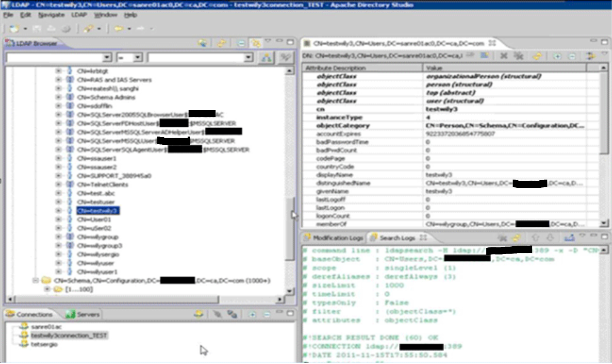The width and height of the screenshot is (612, 364).
Task: Switch to the Modification Logs tab
Action: pos(334,238)
